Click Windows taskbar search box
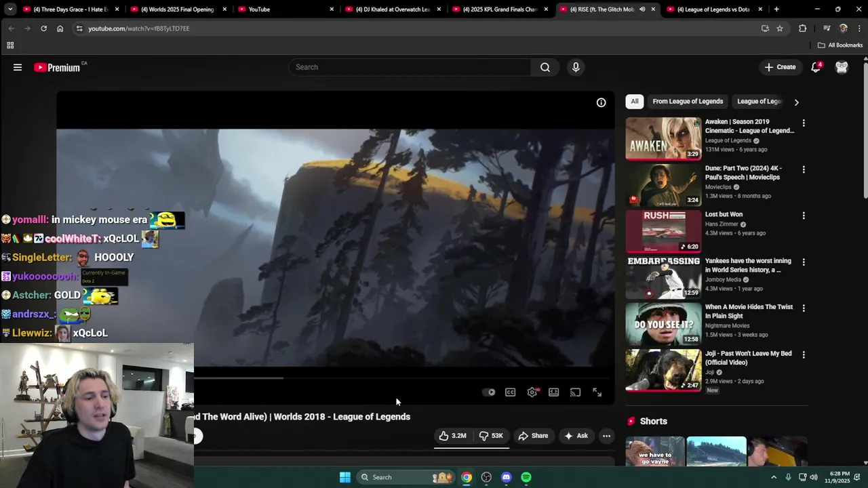This screenshot has height=488, width=868. (406, 477)
